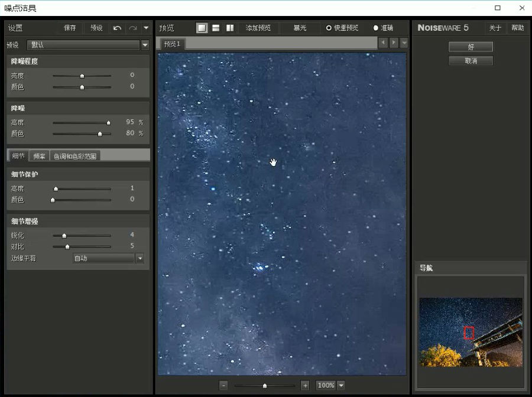Switch to the 频率 tab
This screenshot has width=532, height=397.
[x=39, y=156]
